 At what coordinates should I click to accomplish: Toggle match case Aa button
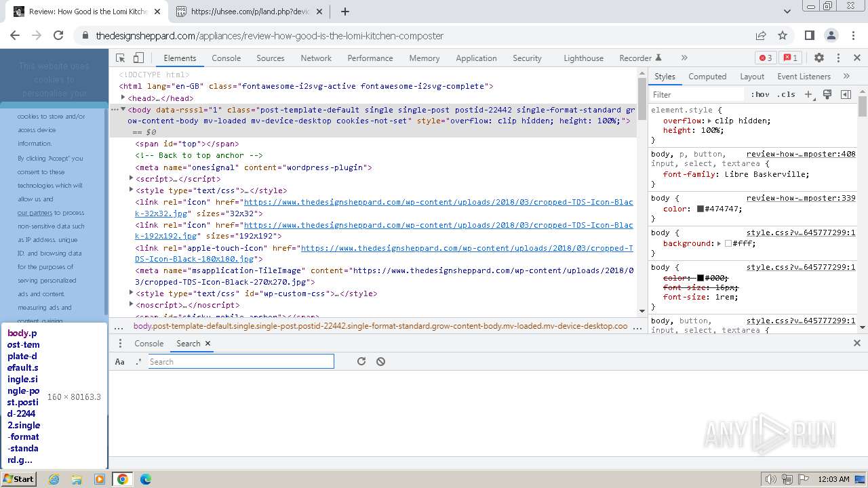pyautogui.click(x=120, y=362)
